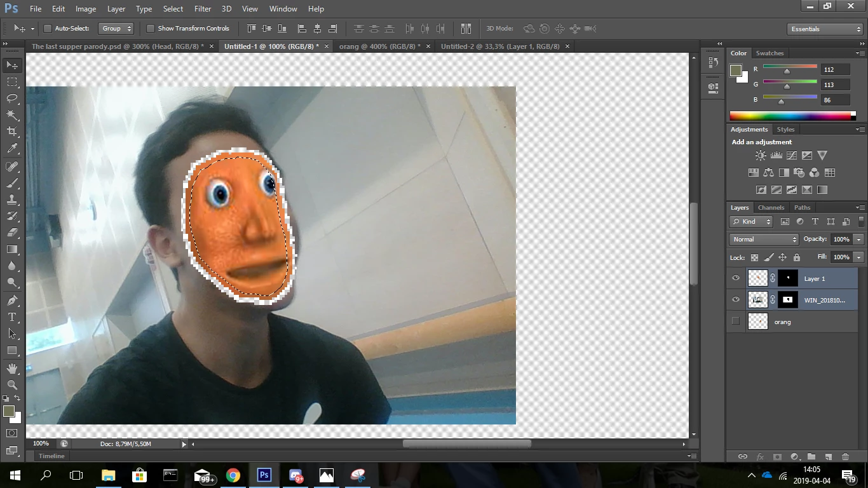Image resolution: width=868 pixels, height=488 pixels.
Task: Toggle Lock image pixels brush icon
Action: [x=768, y=257]
